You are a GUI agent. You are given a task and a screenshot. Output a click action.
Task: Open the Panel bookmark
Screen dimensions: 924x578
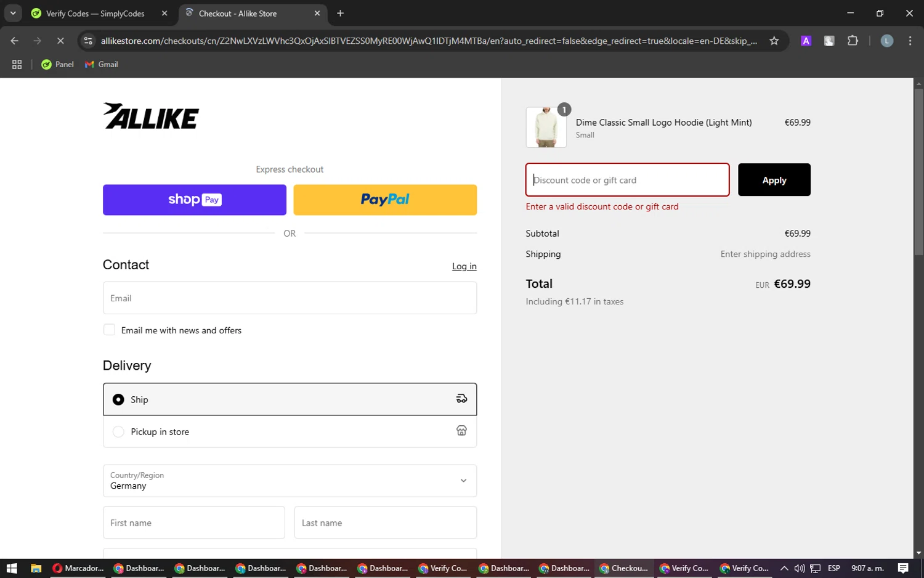(57, 64)
